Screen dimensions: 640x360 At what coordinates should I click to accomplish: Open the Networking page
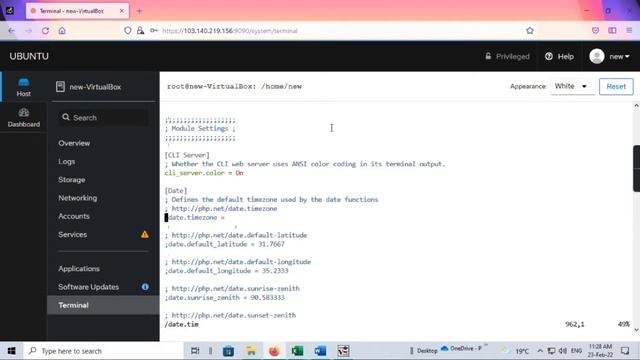point(78,198)
